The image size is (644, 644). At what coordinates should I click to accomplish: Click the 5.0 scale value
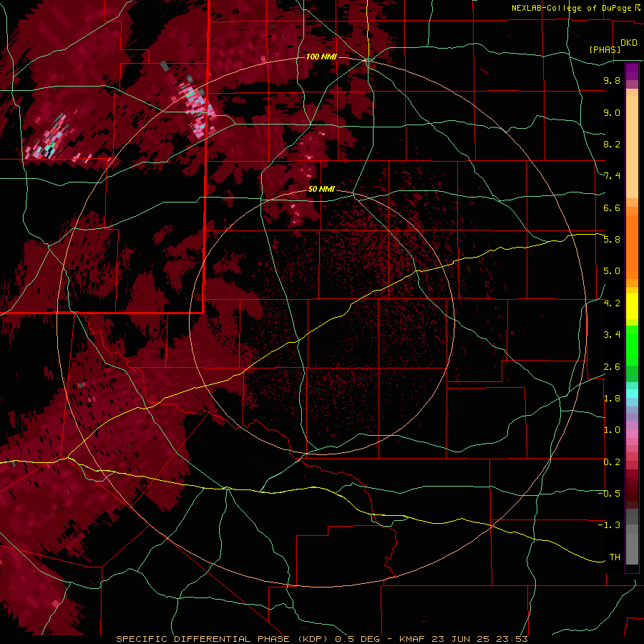pyautogui.click(x=612, y=271)
